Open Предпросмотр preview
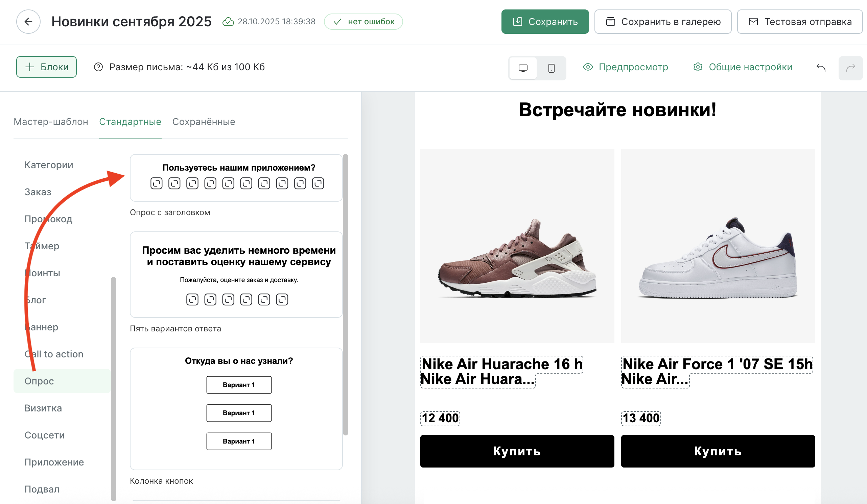 click(x=626, y=67)
